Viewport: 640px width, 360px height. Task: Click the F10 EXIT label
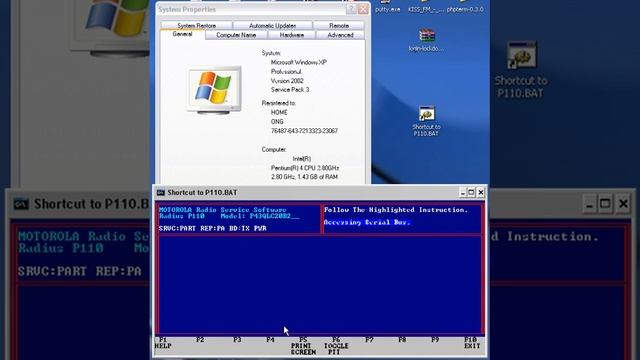(x=472, y=343)
